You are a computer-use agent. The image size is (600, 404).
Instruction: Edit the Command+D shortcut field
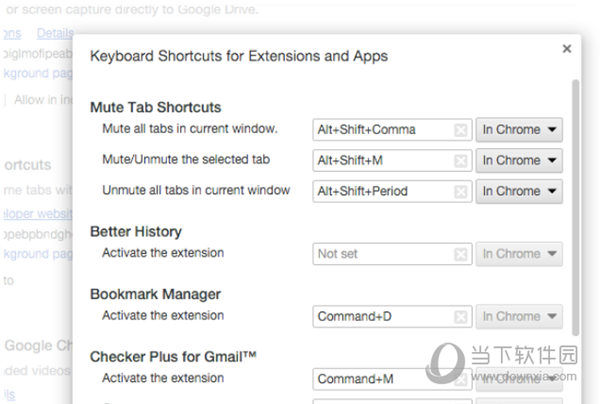click(392, 316)
